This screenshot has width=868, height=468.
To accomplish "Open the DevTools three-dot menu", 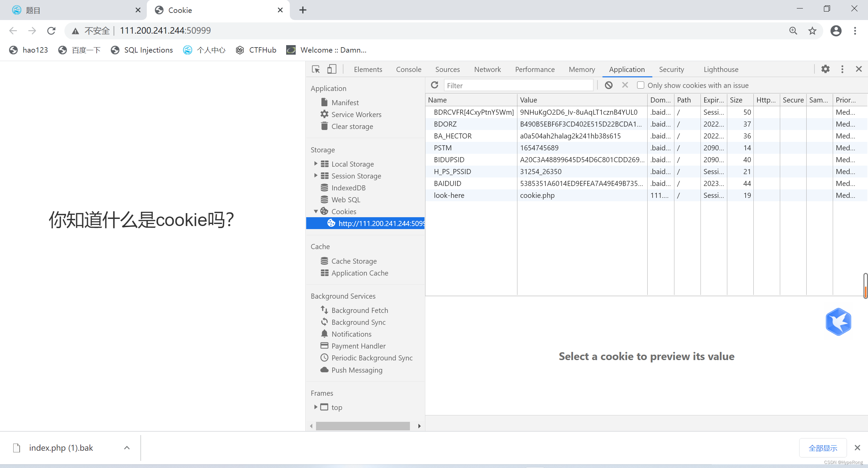I will pyautogui.click(x=842, y=69).
